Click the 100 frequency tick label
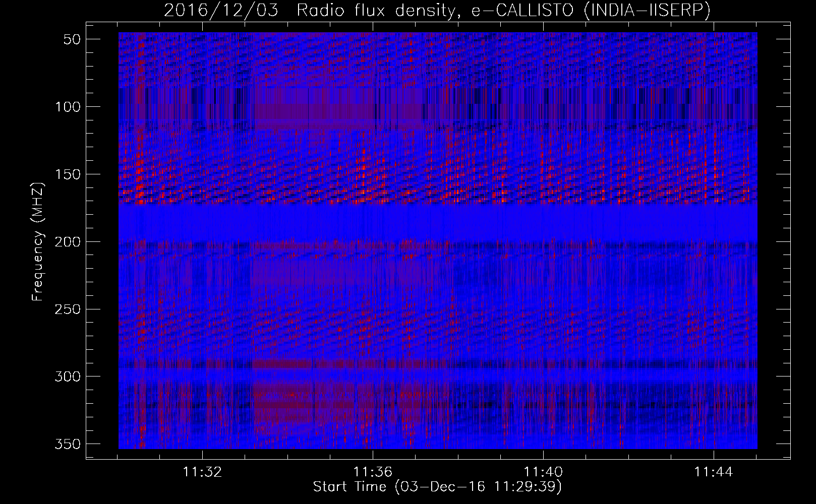816x504 pixels. click(68, 107)
